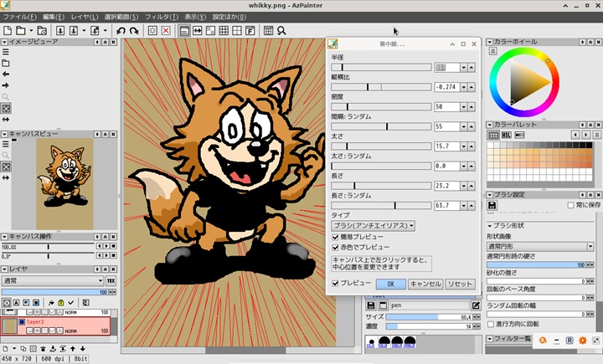Toggle the checkered background toolbar icon
The image size is (603, 364).
coord(210,30)
